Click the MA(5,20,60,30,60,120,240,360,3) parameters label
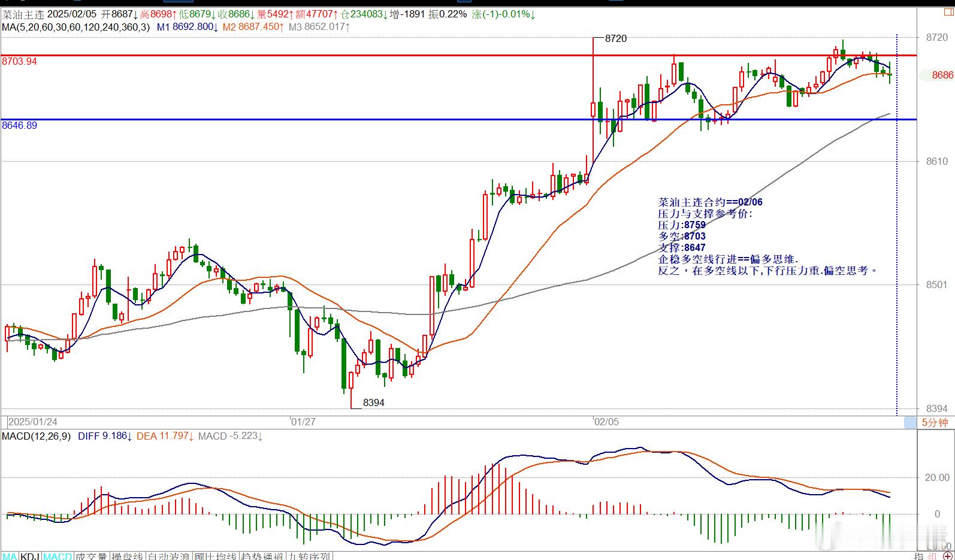 coord(75,27)
